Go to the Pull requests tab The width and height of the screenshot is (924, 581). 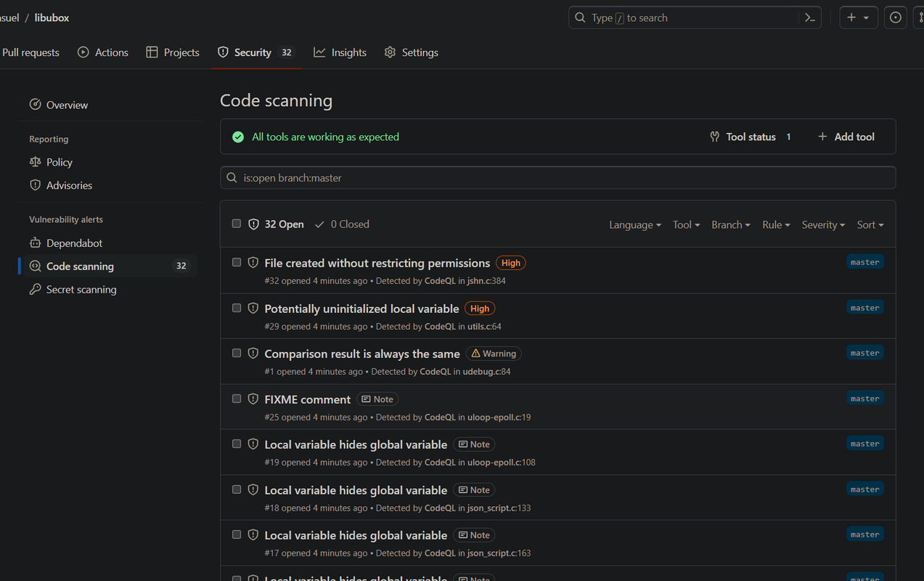[x=30, y=52]
